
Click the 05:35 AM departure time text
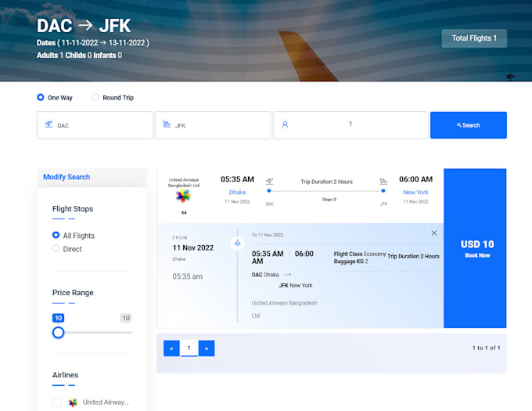[x=237, y=179]
